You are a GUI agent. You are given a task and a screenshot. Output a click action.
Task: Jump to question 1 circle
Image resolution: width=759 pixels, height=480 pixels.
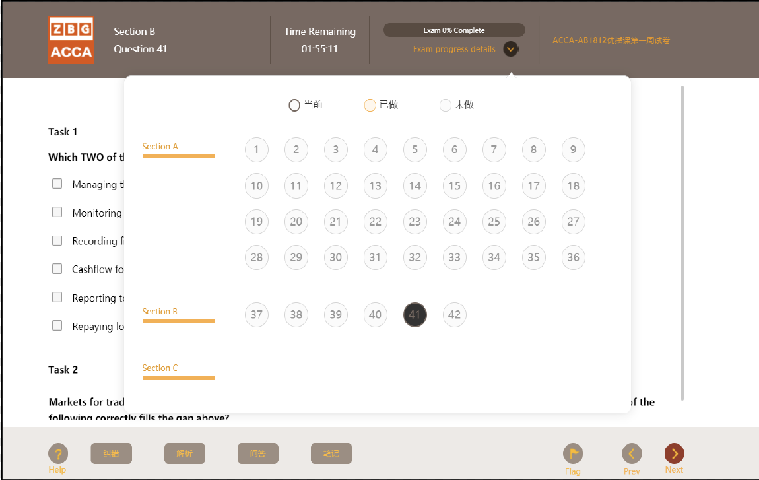(257, 150)
